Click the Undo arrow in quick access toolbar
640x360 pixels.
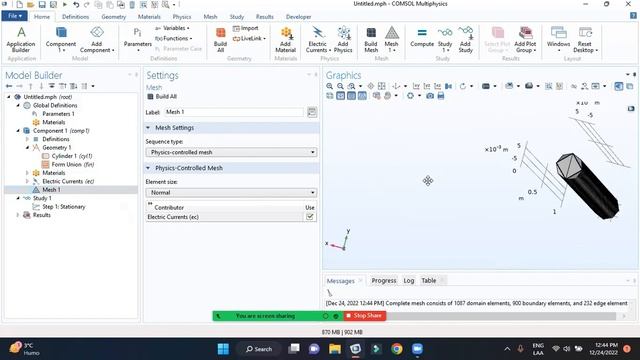pyautogui.click(x=76, y=4)
